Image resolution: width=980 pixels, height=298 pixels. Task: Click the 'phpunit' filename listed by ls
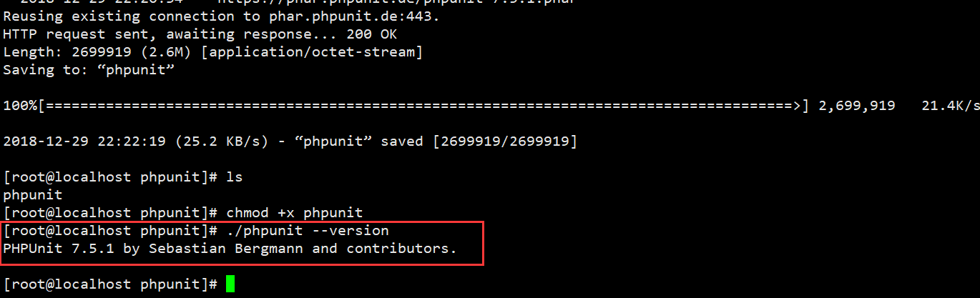[33, 194]
